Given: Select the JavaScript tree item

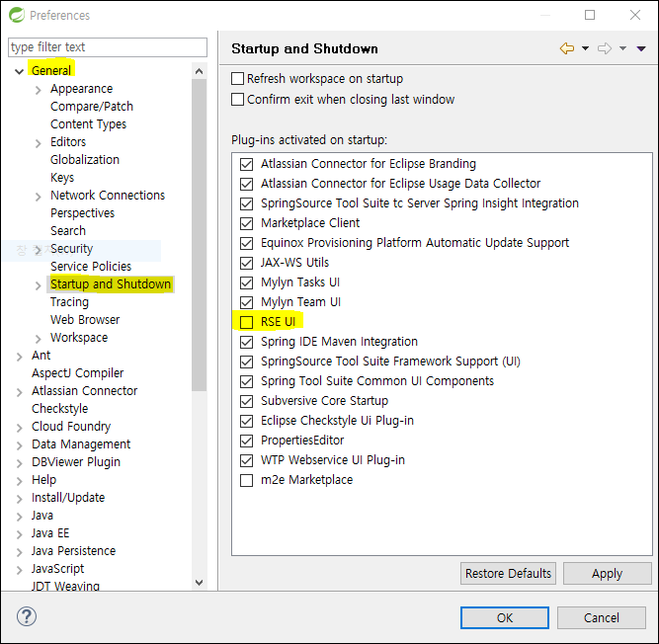Looking at the screenshot, I should [57, 568].
